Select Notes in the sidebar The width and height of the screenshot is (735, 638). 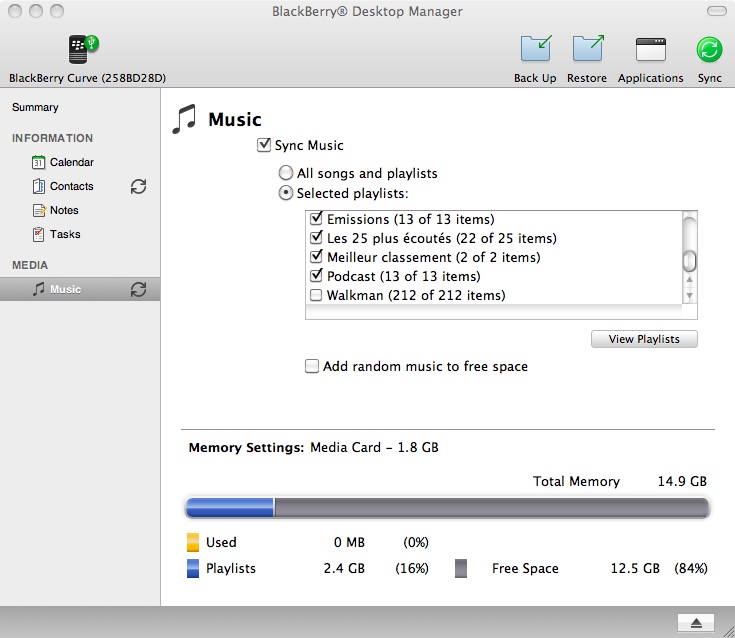point(64,210)
